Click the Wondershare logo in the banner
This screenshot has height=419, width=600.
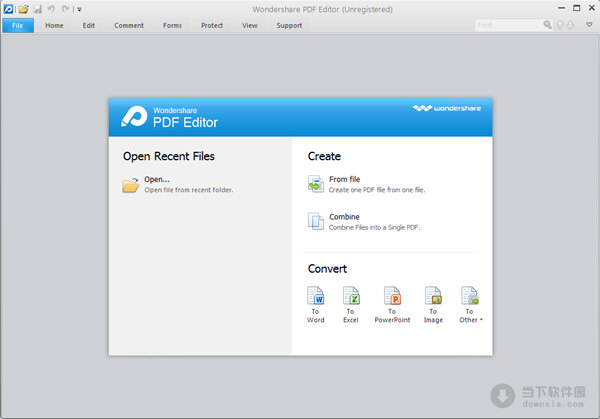[447, 108]
